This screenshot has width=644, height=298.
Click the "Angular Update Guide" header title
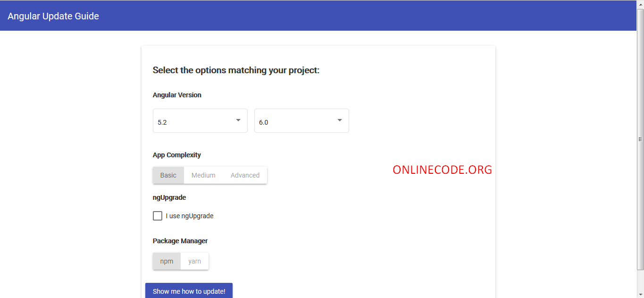pos(53,16)
